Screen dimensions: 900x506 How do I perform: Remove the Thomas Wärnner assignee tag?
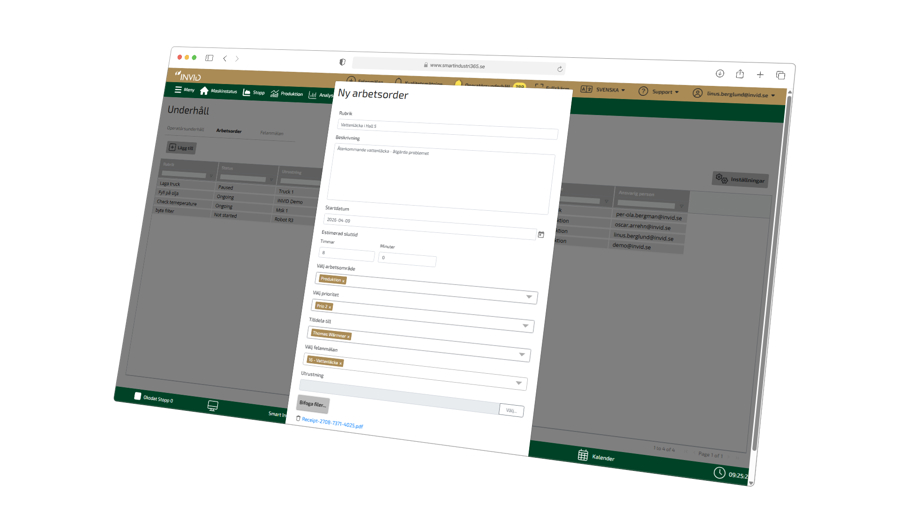point(348,336)
